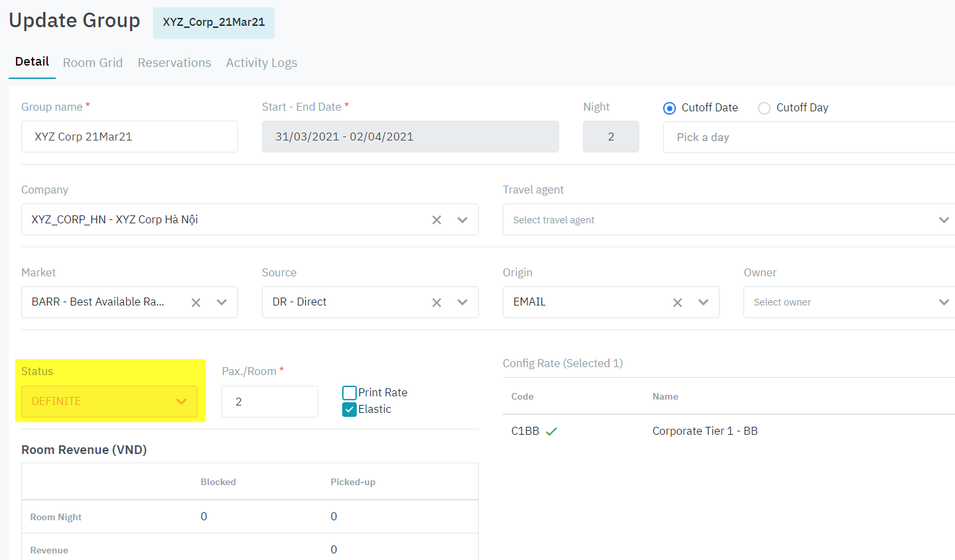
Task: Click green checkmark next to C1BB
Action: 551,431
